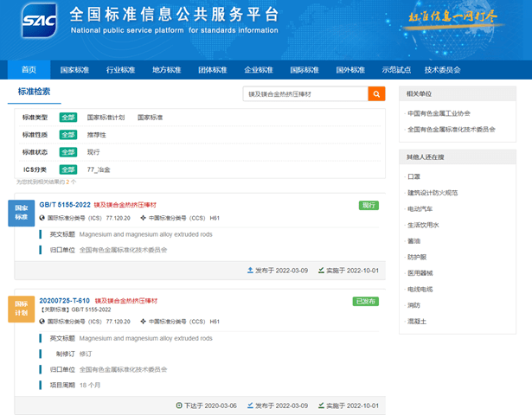The width and height of the screenshot is (532, 415).
Task: Click the green 现行 status badge
Action: coord(369,205)
